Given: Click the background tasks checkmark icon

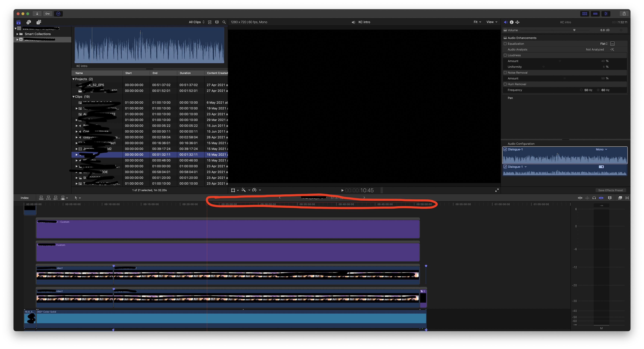Looking at the screenshot, I should 58,14.
